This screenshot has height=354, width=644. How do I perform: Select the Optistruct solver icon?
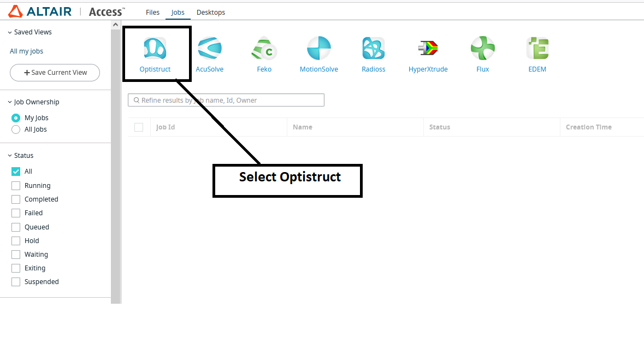pos(155,52)
